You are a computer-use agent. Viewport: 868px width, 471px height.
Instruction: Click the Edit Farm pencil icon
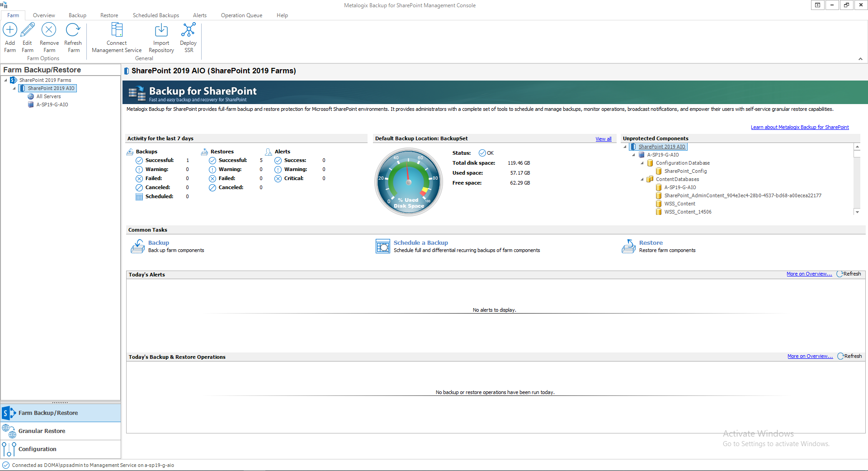(28, 30)
